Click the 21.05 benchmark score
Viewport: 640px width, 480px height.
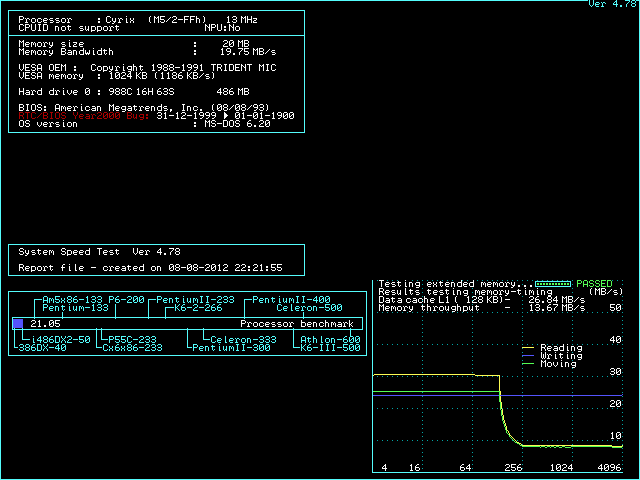point(45,324)
